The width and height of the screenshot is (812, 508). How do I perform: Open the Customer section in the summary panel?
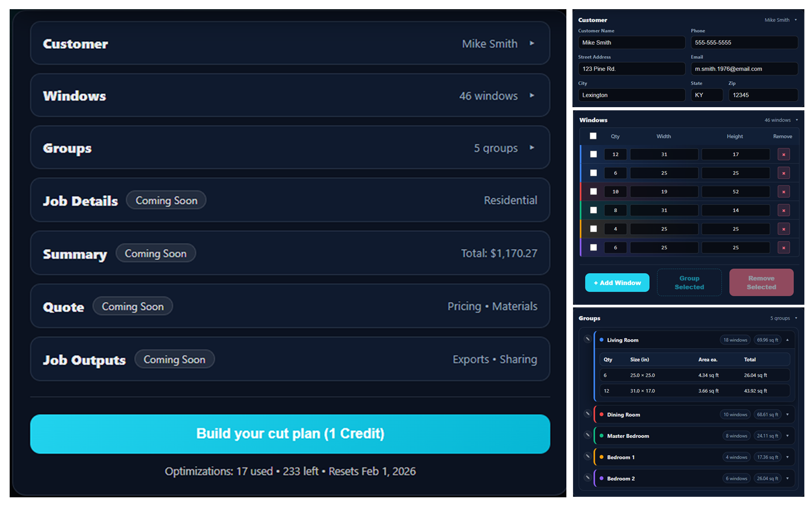(x=290, y=44)
